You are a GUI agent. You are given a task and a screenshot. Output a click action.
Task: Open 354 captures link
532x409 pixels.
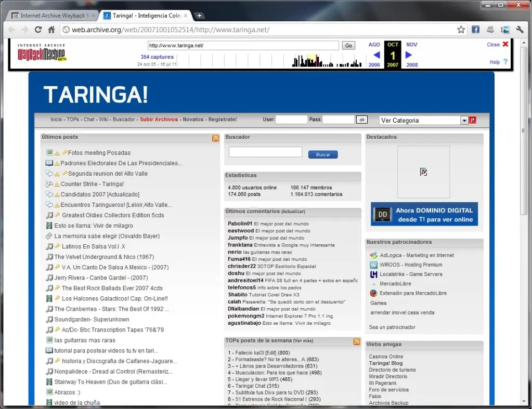[157, 57]
